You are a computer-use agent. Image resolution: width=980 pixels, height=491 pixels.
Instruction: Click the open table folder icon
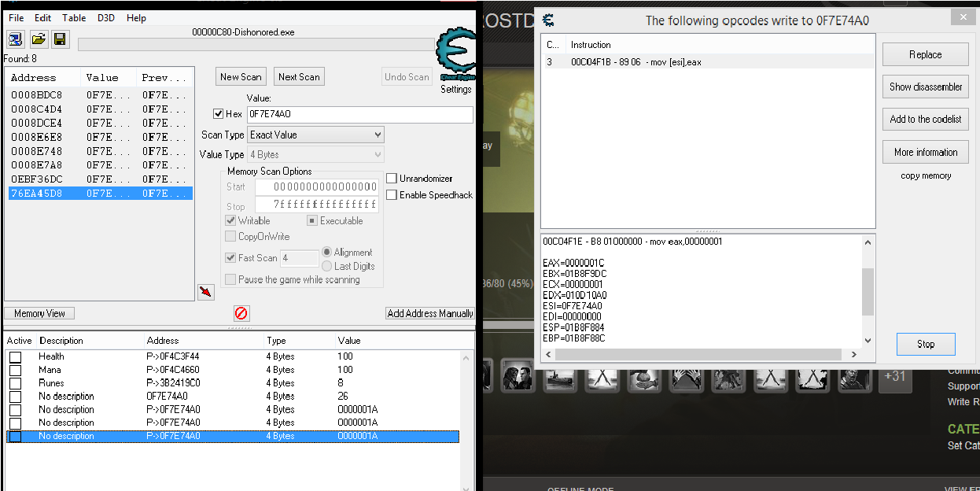coord(38,39)
